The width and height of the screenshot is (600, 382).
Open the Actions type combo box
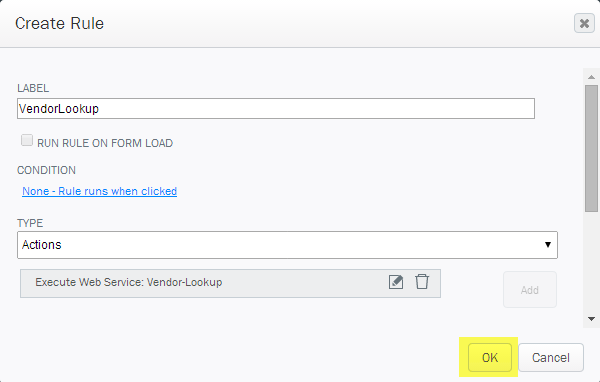[287, 245]
